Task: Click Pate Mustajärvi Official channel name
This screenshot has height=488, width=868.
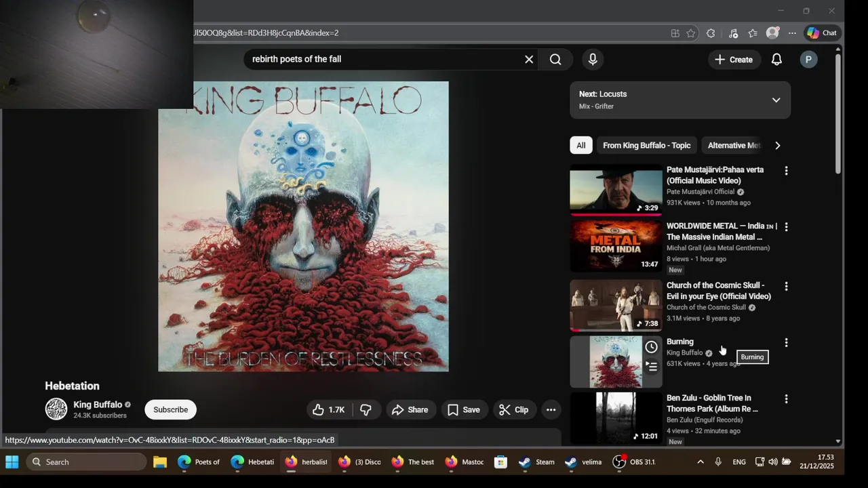Action: point(701,192)
